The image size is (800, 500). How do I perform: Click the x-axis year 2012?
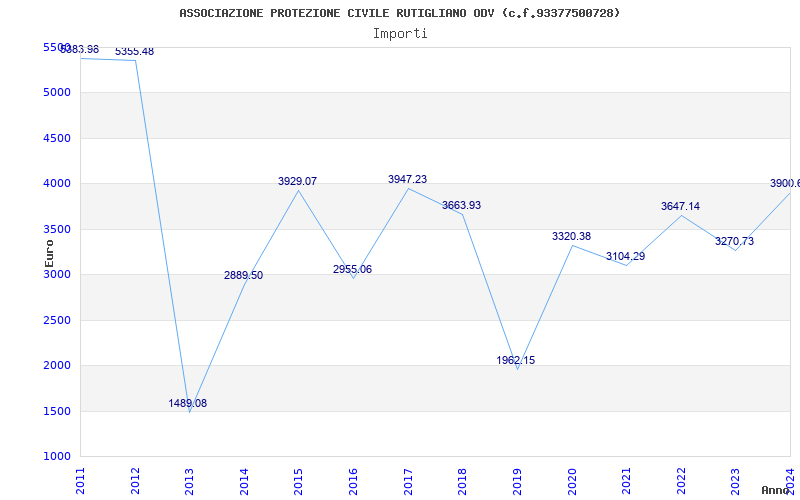coord(135,481)
